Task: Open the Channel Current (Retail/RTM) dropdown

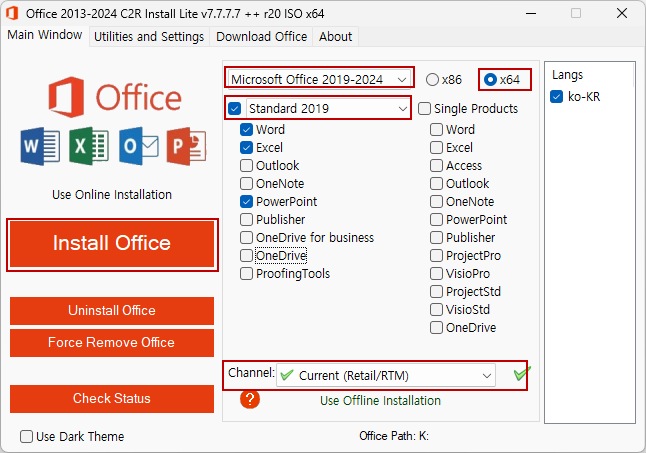Action: pyautogui.click(x=386, y=375)
